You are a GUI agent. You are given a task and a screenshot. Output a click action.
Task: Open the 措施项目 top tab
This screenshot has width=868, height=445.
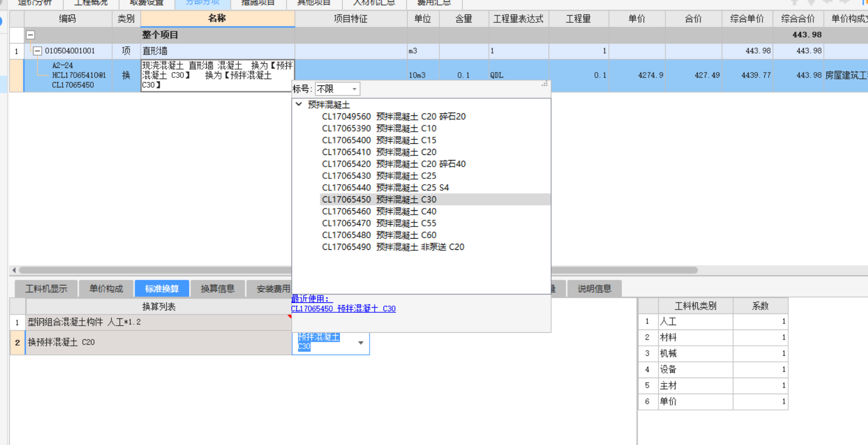tap(258, 3)
